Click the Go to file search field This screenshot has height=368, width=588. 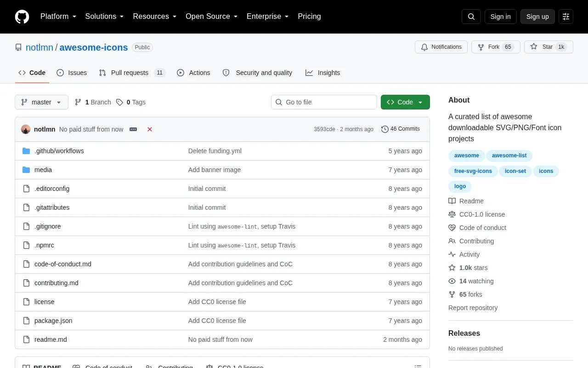click(x=324, y=102)
